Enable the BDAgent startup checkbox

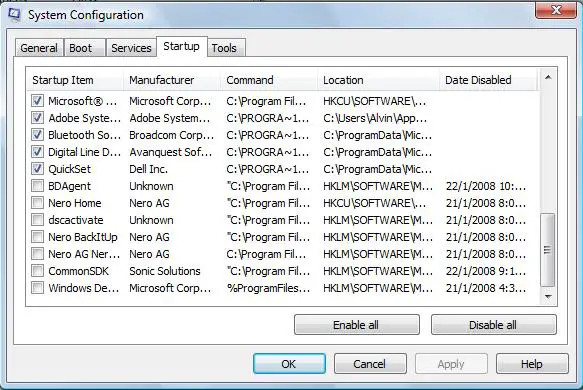point(37,186)
